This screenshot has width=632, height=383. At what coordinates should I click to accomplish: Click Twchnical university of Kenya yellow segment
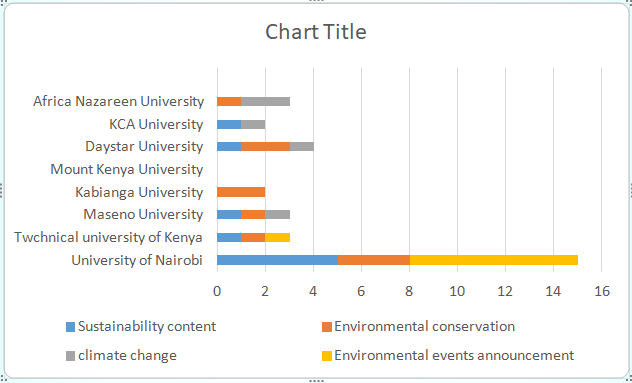point(278,237)
